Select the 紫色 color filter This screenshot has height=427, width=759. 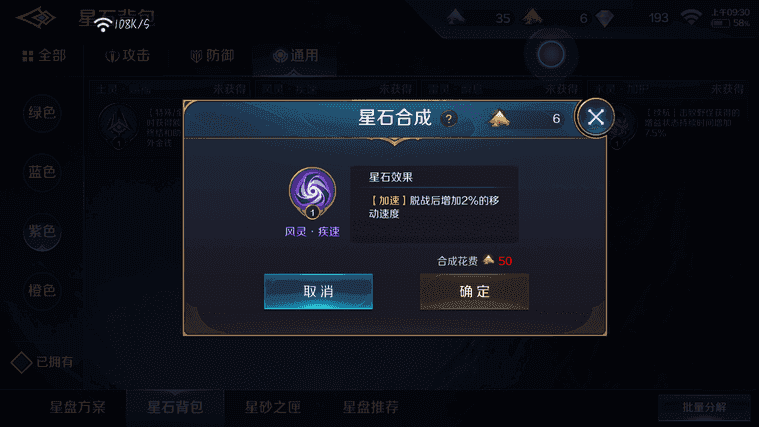tap(42, 231)
